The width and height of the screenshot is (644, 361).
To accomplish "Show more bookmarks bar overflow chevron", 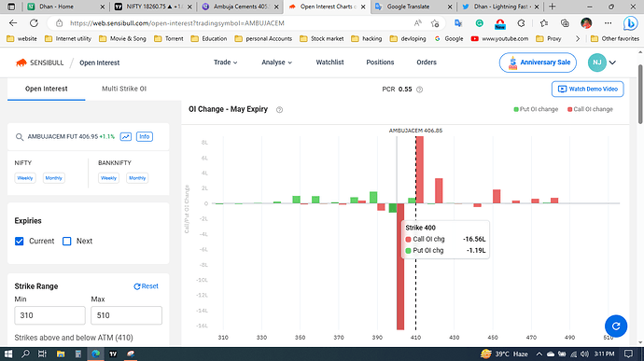I will (578, 38).
